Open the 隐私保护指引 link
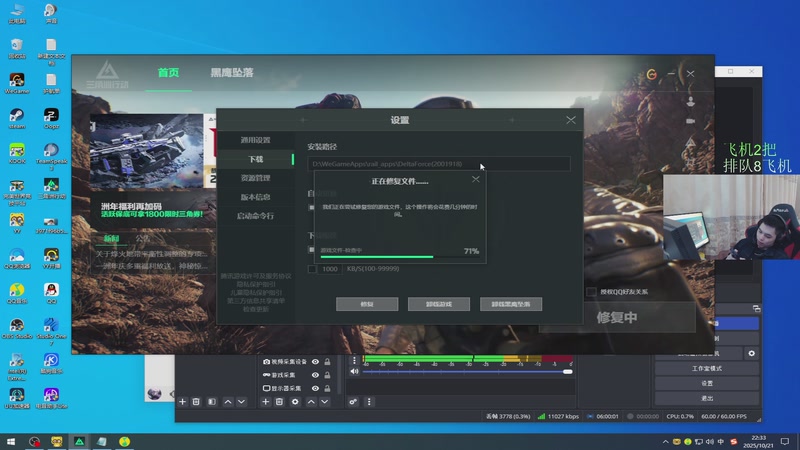 pos(256,284)
